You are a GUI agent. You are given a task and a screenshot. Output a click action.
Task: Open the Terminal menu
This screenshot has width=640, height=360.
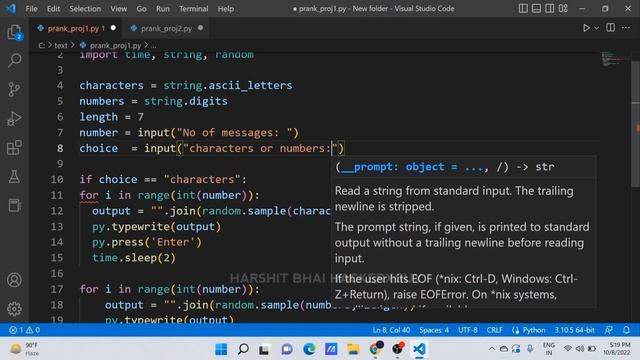(x=193, y=9)
